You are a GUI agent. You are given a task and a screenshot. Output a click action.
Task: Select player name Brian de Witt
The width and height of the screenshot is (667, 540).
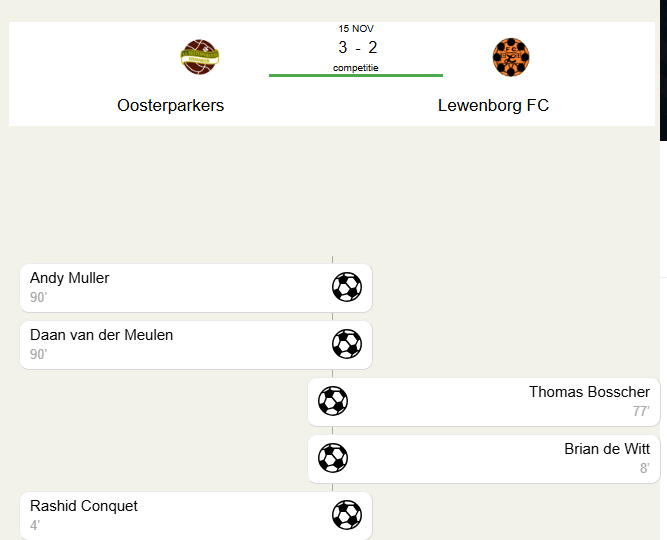click(x=606, y=449)
